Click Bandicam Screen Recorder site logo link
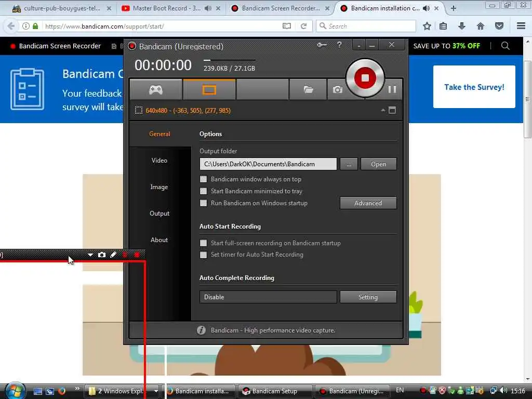The height and width of the screenshot is (399, 532). [56, 46]
